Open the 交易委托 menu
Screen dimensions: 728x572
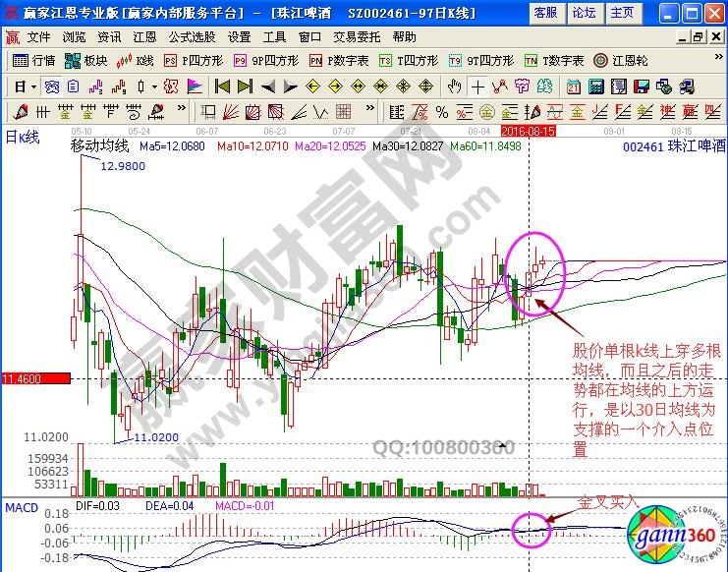point(357,36)
